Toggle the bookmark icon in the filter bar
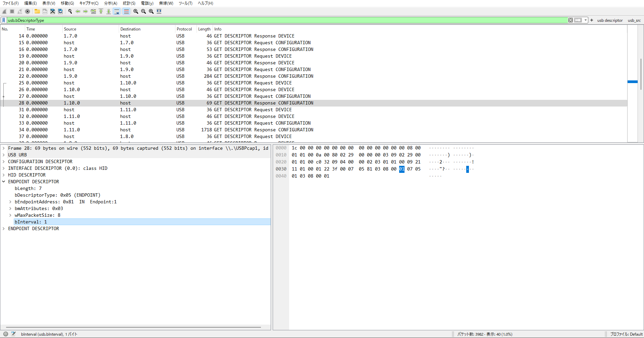644x338 pixels. 4,20
